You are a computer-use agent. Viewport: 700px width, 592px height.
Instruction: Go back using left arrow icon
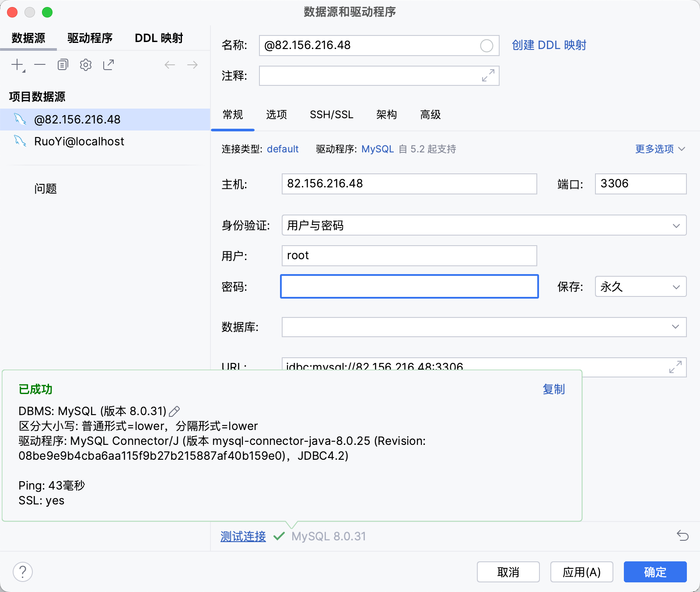point(170,65)
